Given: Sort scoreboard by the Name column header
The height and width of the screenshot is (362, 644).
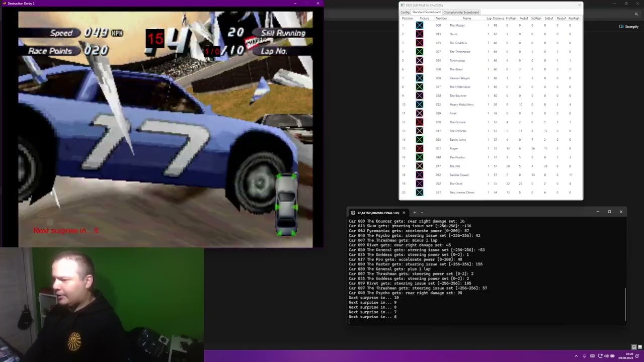Looking at the screenshot, I should coord(467,18).
